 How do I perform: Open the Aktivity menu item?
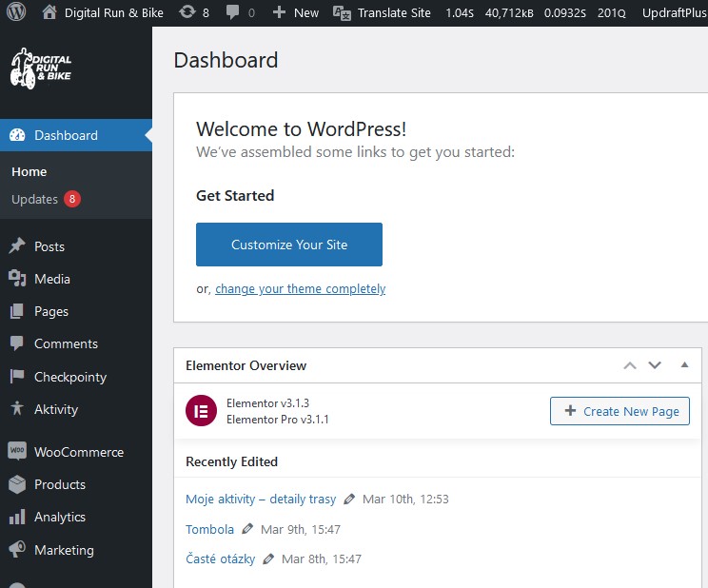tap(76, 409)
